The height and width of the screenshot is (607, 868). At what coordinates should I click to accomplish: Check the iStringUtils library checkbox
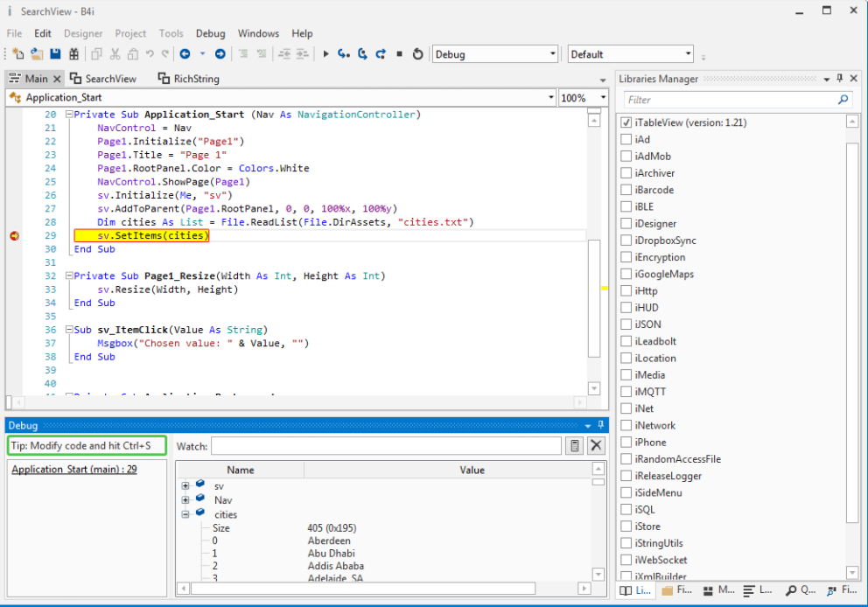tap(626, 543)
